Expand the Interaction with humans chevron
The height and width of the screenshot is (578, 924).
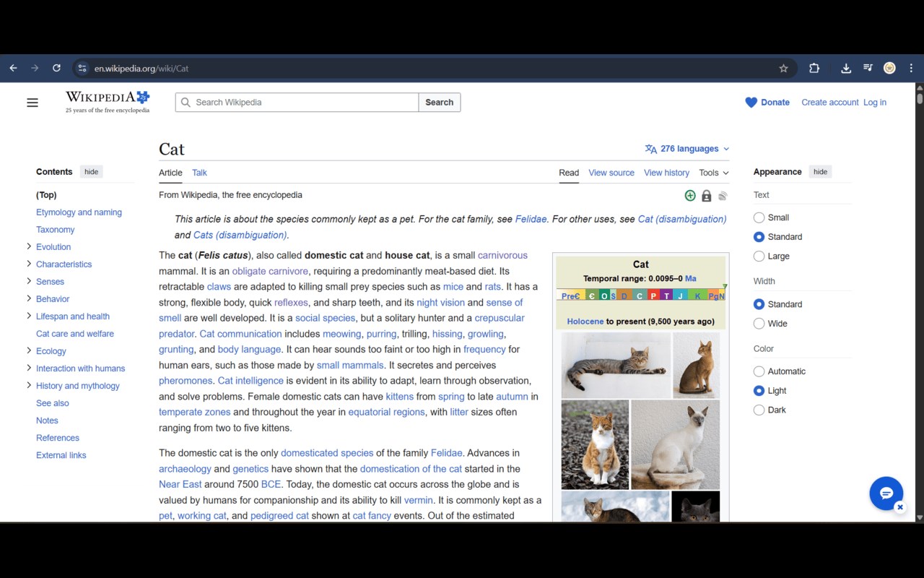click(x=29, y=368)
